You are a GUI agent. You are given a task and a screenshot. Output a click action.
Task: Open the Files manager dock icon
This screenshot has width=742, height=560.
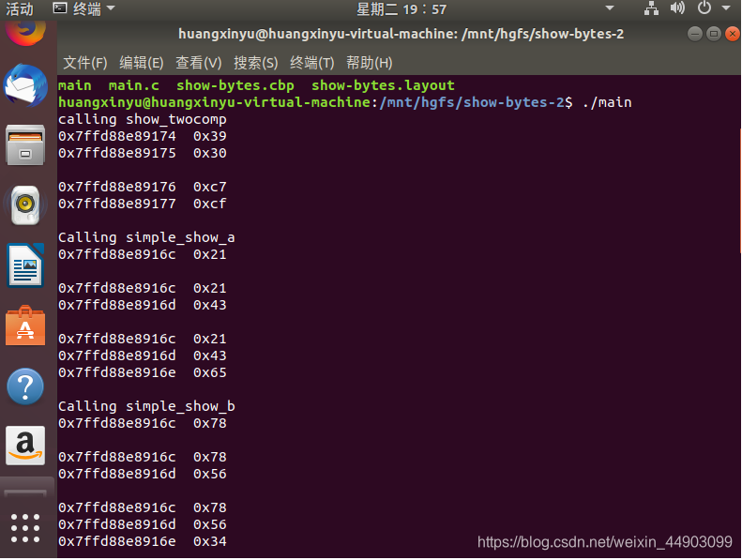(x=25, y=144)
